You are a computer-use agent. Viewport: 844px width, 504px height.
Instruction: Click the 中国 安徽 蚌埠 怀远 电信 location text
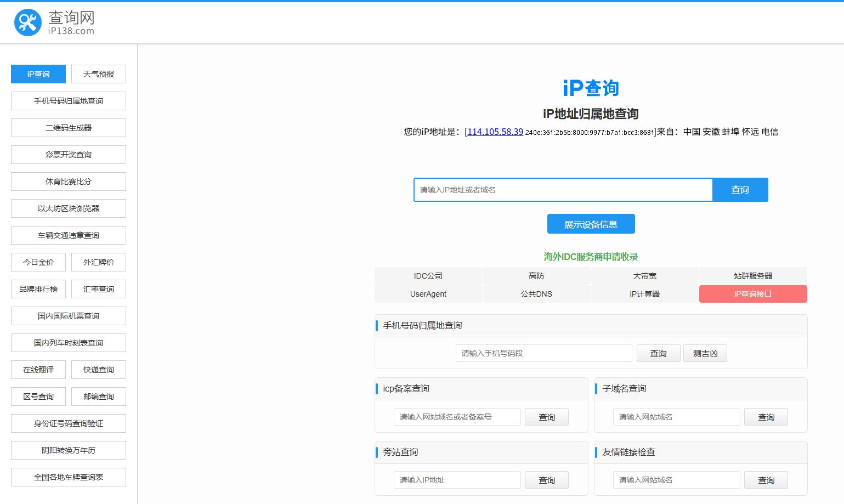pos(730,132)
